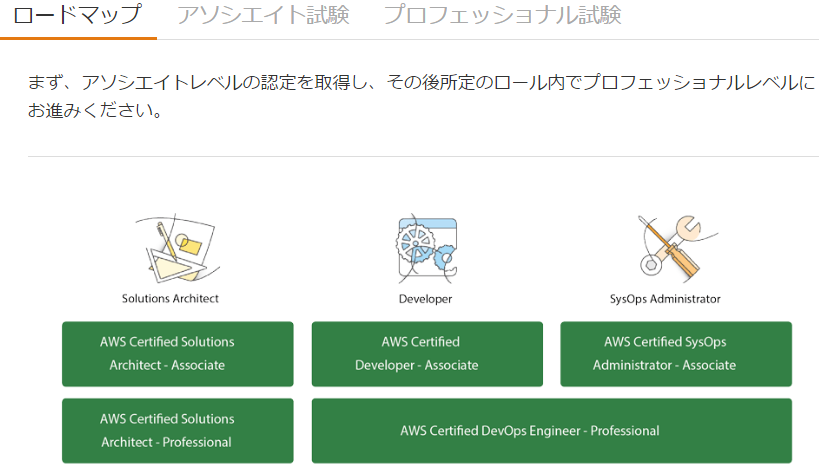The height and width of the screenshot is (468, 819).
Task: Click the horizontal divider below the intro text
Action: pos(422,156)
